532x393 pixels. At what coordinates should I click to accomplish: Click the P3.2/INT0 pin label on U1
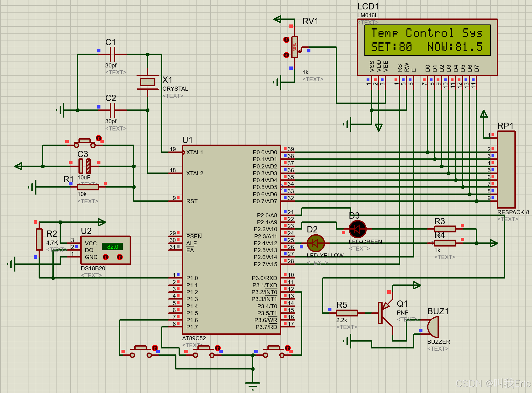click(264, 292)
